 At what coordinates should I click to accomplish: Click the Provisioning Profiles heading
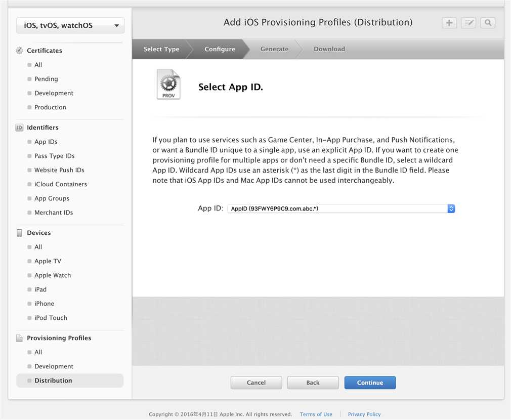(x=59, y=338)
